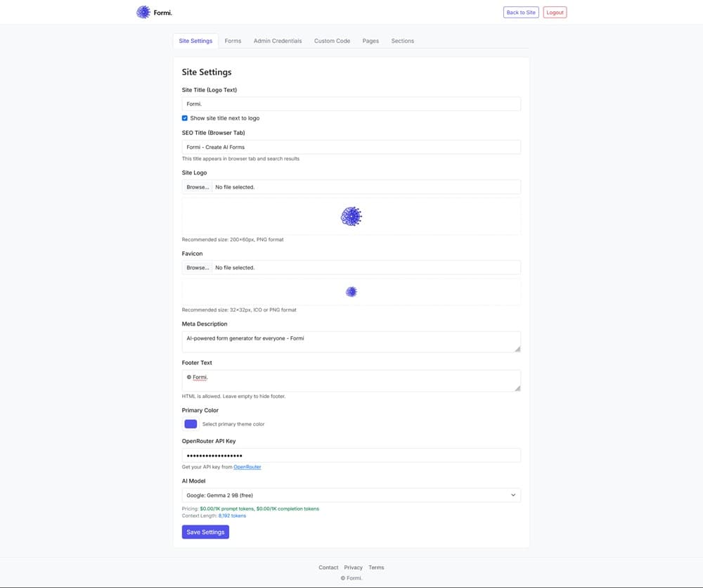The image size is (703, 588).
Task: Open the Custom Code tab
Action: (332, 41)
